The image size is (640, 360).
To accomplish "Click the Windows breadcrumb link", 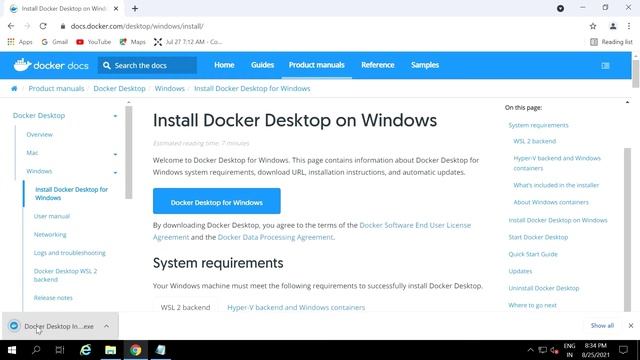I will click(x=169, y=89).
